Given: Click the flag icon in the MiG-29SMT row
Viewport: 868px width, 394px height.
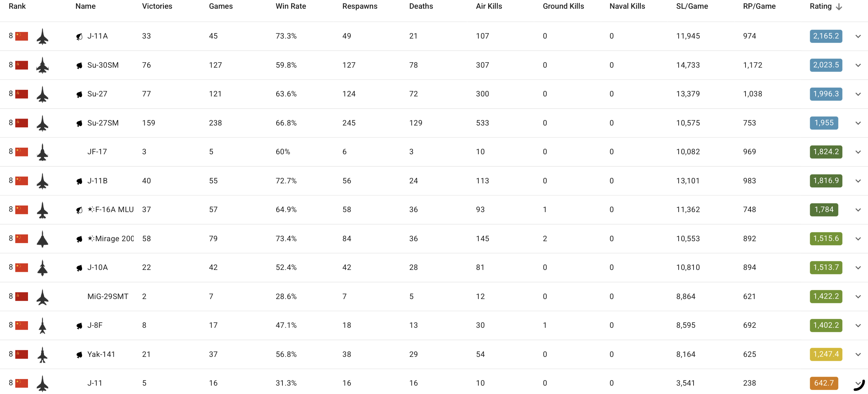Looking at the screenshot, I should click(22, 297).
